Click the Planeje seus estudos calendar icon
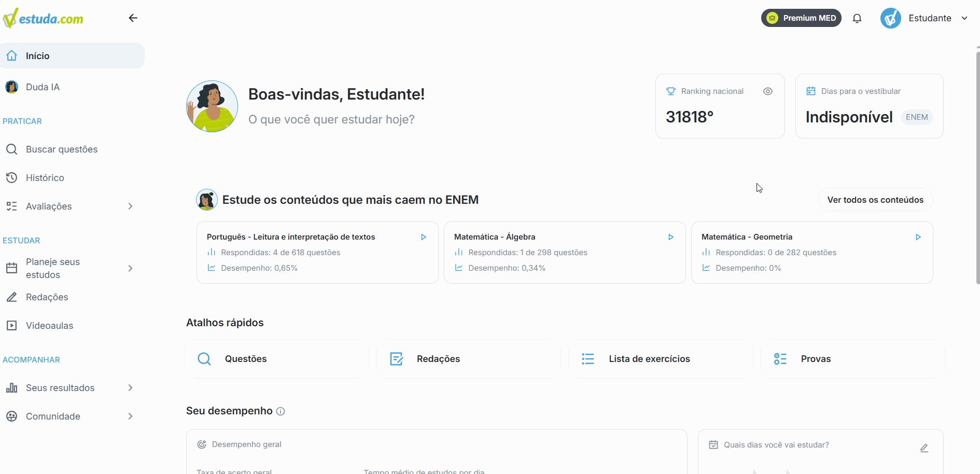Image resolution: width=980 pixels, height=474 pixels. [12, 268]
